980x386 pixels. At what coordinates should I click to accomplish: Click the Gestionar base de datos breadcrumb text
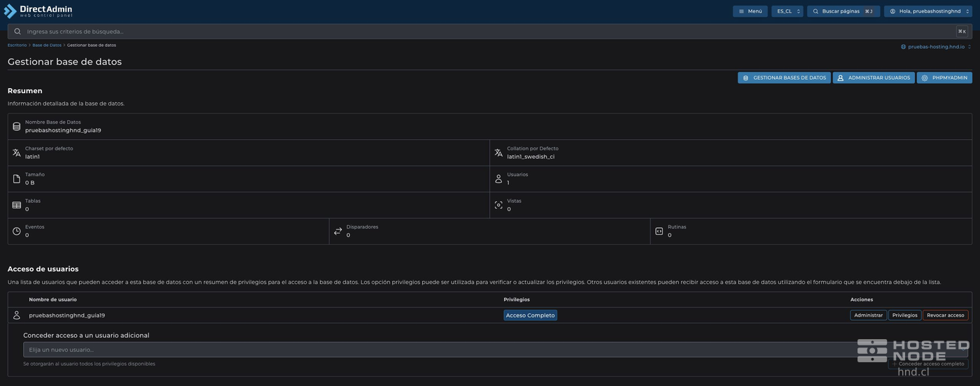pos(92,45)
